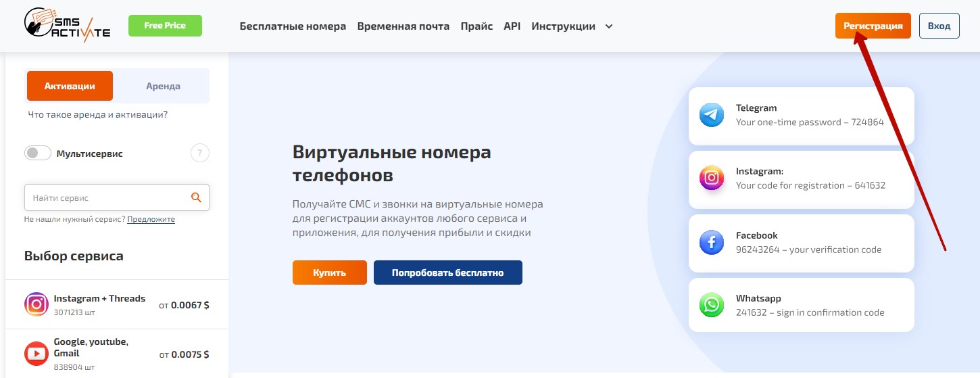Click the Google, youtube, Gmail service icon
The image size is (980, 378).
click(x=36, y=354)
